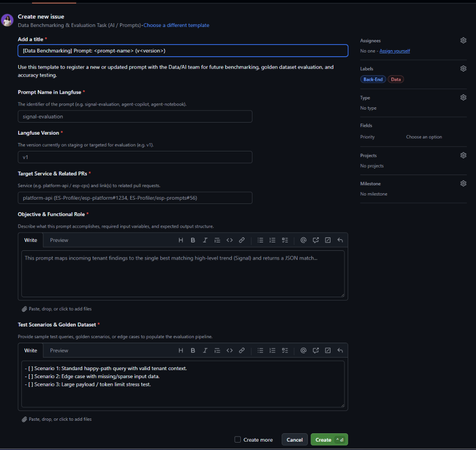Click the user avatar picture
Image resolution: width=476 pixels, height=450 pixels.
(7, 20)
